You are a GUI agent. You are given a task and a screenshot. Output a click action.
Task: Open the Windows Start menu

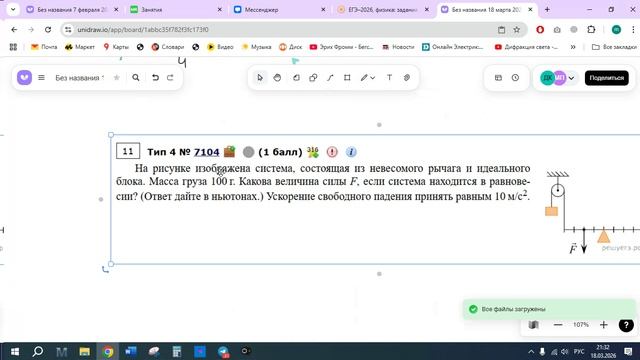click(15, 351)
